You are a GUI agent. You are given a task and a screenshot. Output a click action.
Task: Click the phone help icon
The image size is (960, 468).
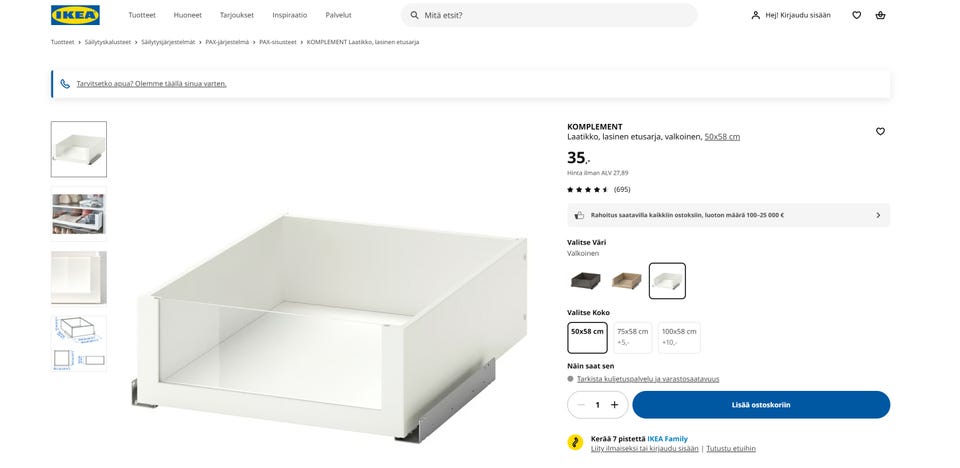click(65, 84)
